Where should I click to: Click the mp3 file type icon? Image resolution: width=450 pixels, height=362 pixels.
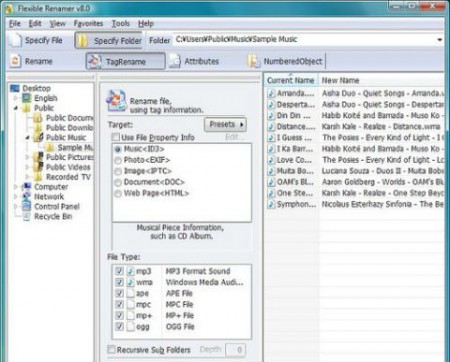pos(131,271)
